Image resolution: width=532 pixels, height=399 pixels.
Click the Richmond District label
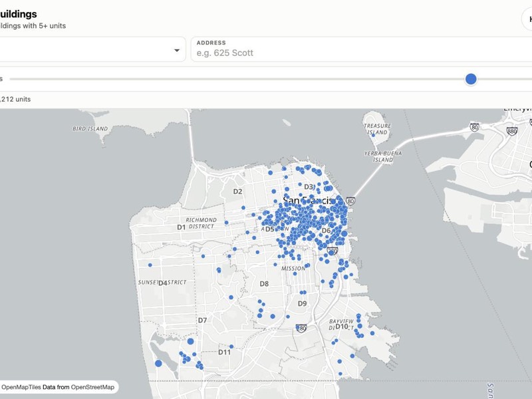click(x=201, y=223)
